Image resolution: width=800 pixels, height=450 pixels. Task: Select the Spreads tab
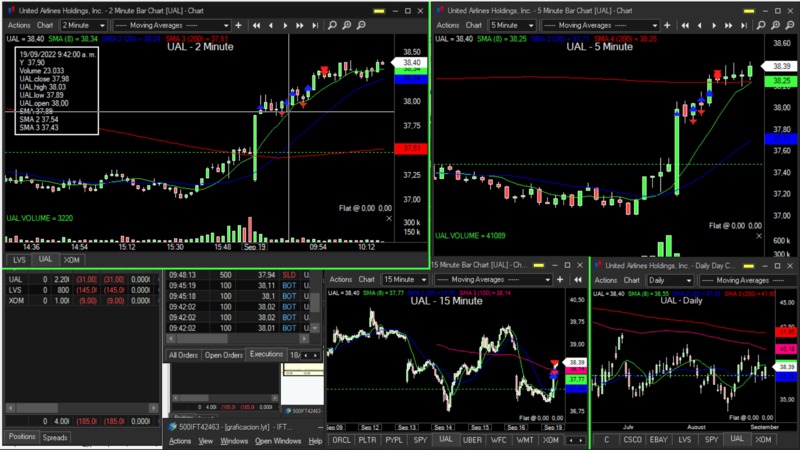tap(55, 438)
